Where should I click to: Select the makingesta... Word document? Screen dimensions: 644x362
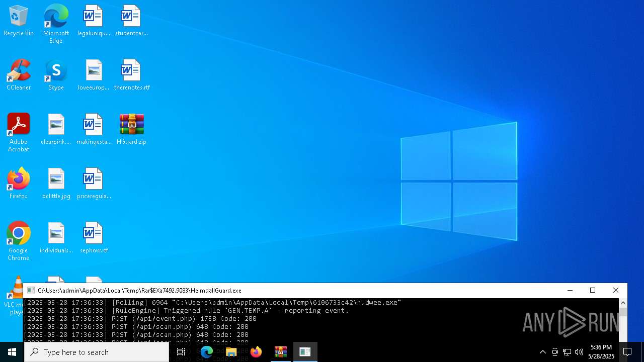point(94,130)
